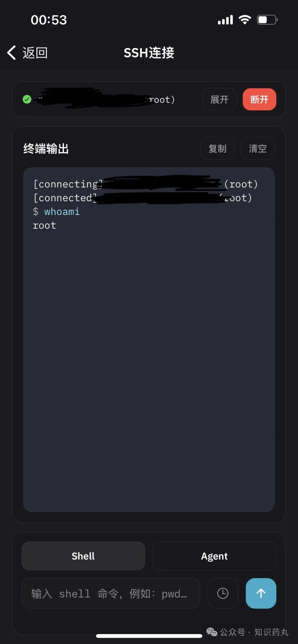Tap the back chevron arrow icon
Image resolution: width=298 pixels, height=644 pixels.
click(11, 53)
